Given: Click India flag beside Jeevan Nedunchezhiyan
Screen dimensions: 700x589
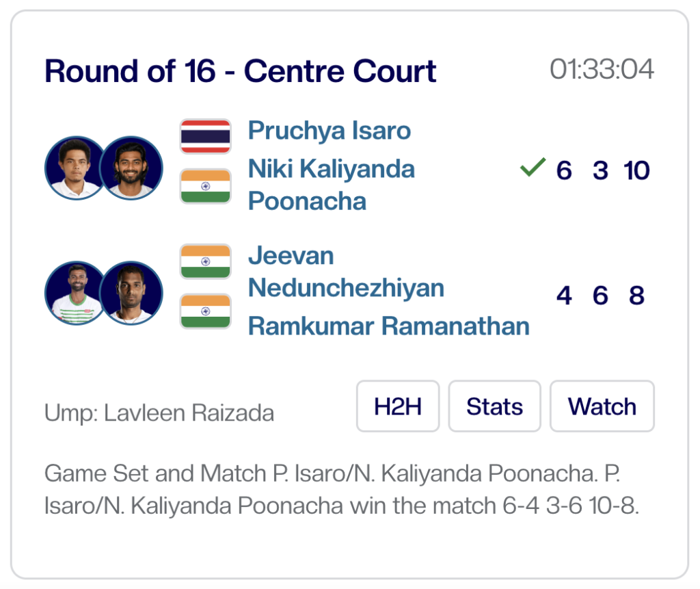Looking at the screenshot, I should coord(205,261).
